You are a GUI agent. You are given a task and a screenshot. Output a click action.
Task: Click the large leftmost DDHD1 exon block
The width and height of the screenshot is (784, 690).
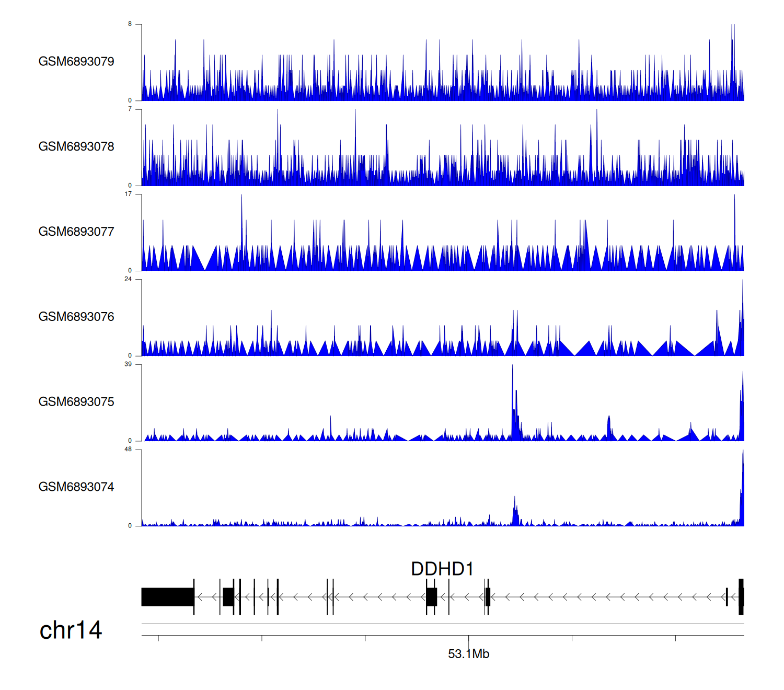click(x=167, y=597)
